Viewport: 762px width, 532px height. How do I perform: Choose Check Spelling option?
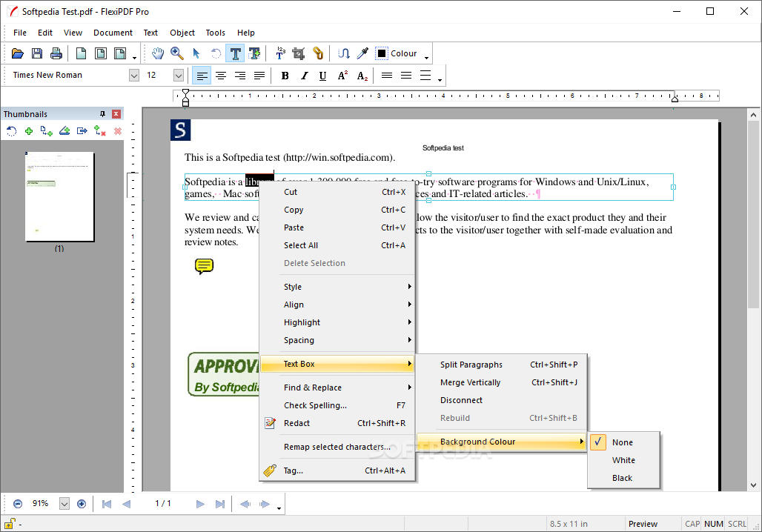(337, 405)
